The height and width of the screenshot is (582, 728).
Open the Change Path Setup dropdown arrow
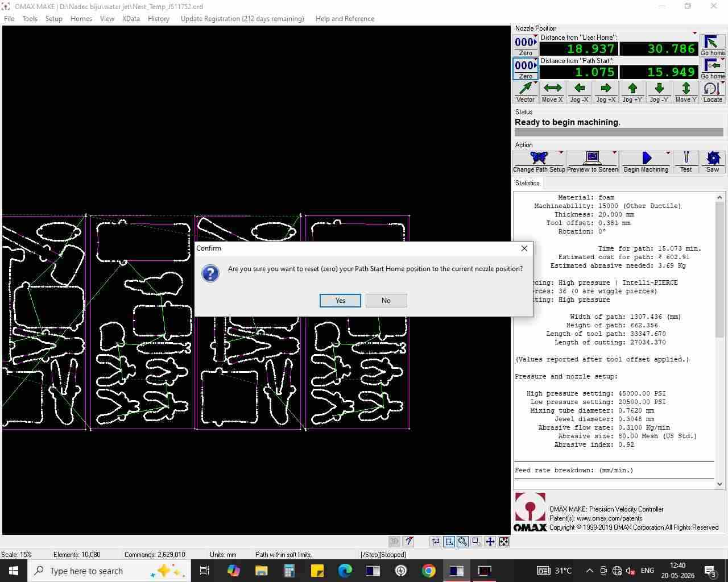[561, 152]
